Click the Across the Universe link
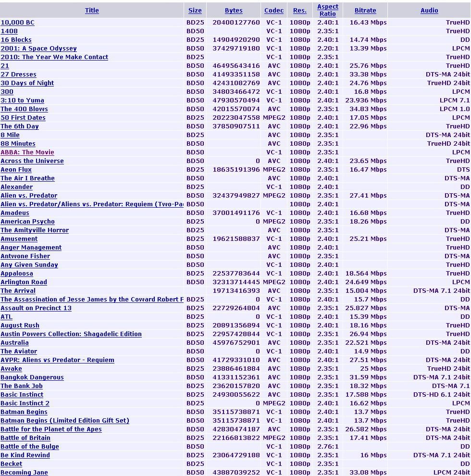This screenshot has height=476, width=471. tap(32, 161)
